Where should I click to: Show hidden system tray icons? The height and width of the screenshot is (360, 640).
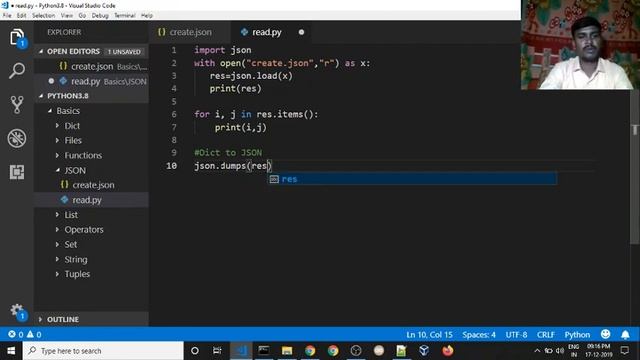pos(537,351)
